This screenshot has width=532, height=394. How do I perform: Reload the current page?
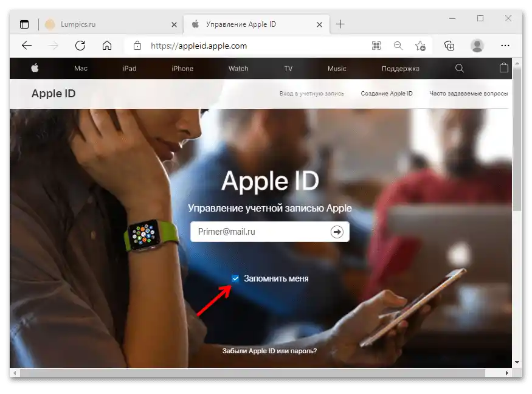pyautogui.click(x=80, y=46)
